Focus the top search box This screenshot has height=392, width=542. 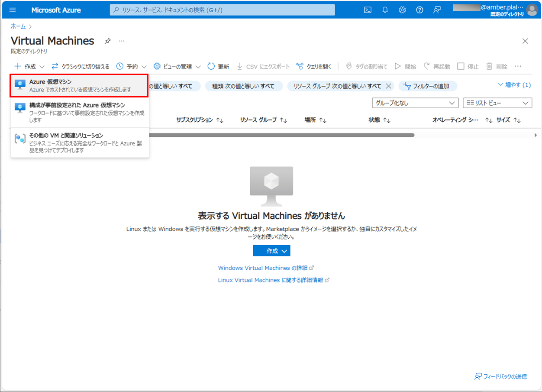(x=222, y=10)
